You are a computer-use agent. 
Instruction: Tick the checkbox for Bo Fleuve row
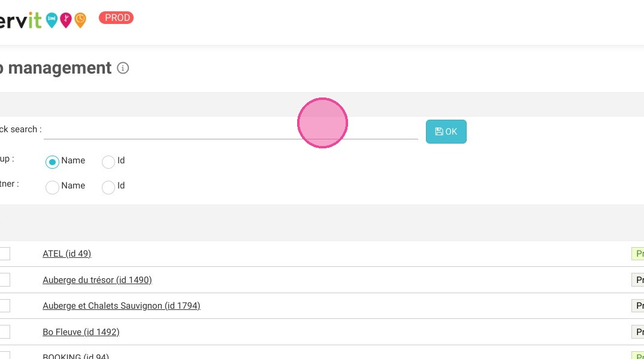tap(4, 332)
